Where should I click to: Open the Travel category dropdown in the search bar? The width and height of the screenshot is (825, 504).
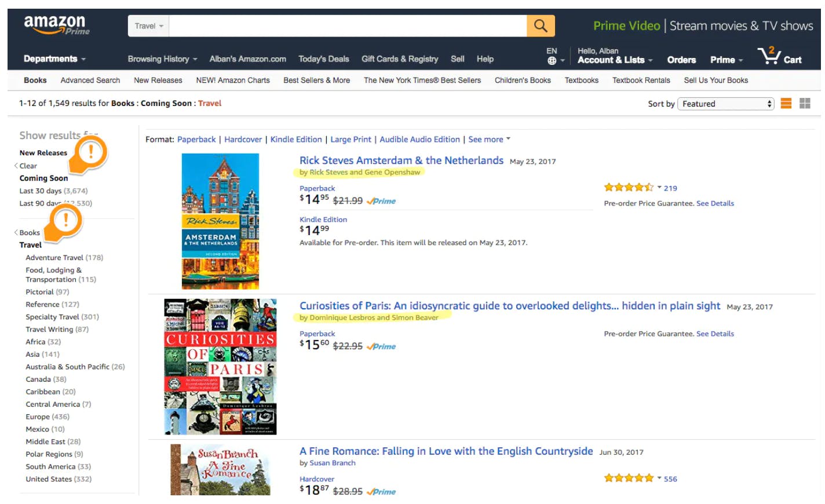click(x=148, y=26)
